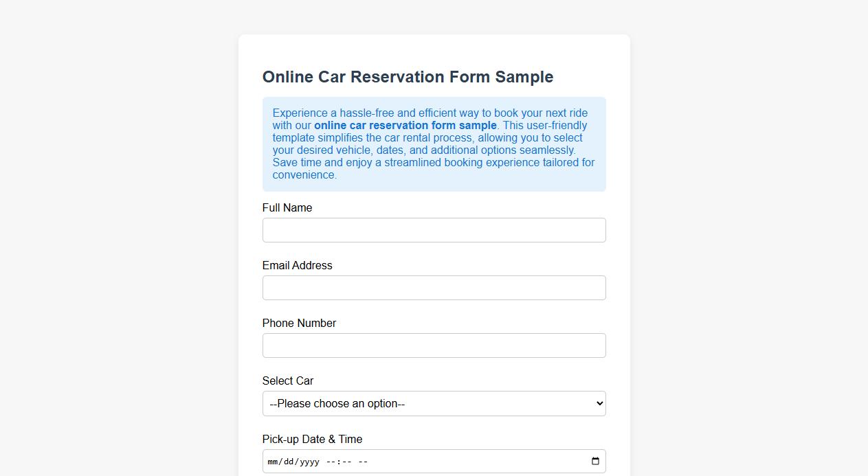Click the Full Name label
868x476 pixels.
287,207
